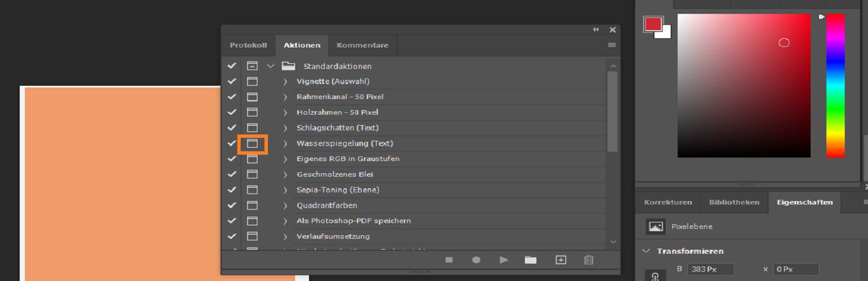Pick a shade in the color field

point(744,86)
